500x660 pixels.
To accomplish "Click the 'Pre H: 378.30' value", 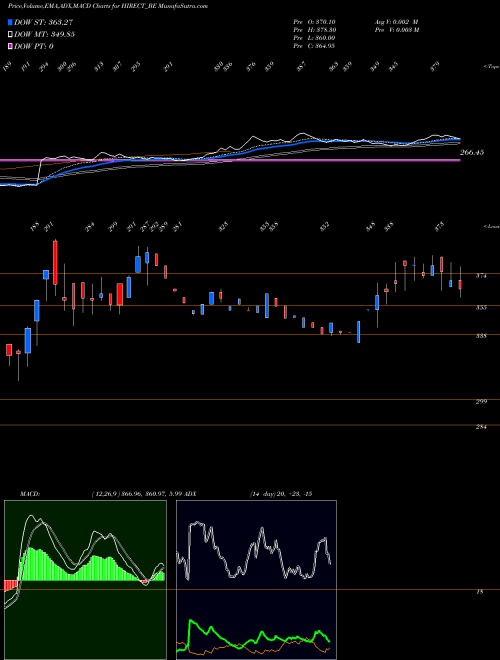I will coord(314,30).
